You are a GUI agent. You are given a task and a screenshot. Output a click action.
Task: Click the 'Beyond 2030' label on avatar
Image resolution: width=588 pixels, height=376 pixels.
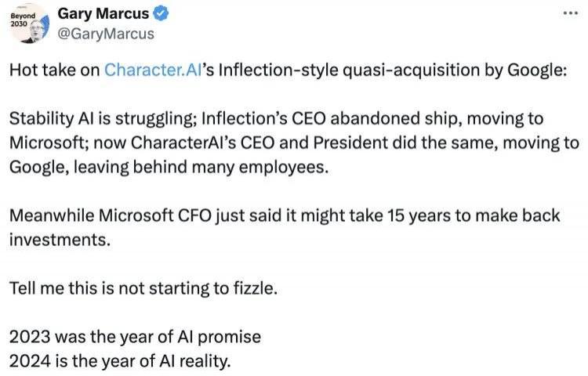[x=23, y=20]
